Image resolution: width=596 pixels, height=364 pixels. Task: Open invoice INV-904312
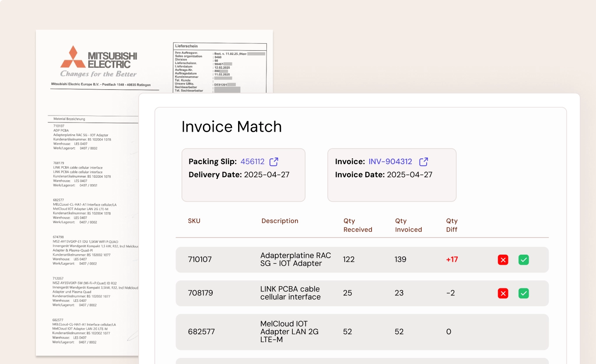click(x=390, y=161)
